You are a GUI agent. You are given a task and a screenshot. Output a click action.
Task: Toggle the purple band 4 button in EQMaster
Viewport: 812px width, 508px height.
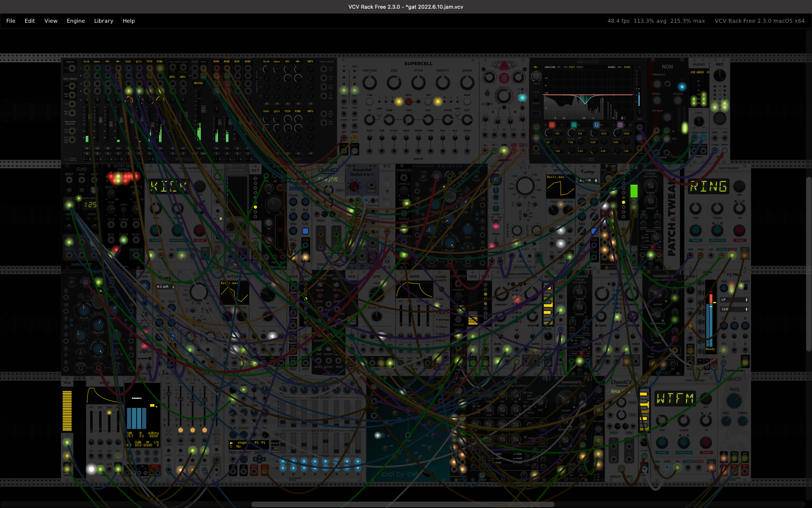(x=620, y=125)
